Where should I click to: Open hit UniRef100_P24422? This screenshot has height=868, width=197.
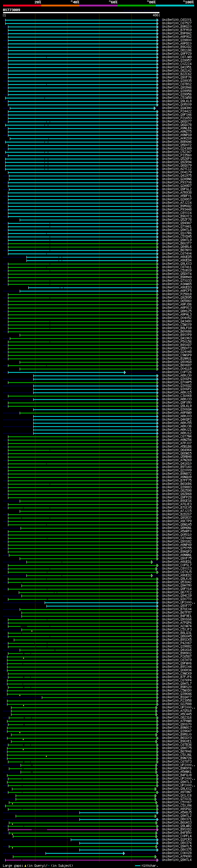[176, 111]
